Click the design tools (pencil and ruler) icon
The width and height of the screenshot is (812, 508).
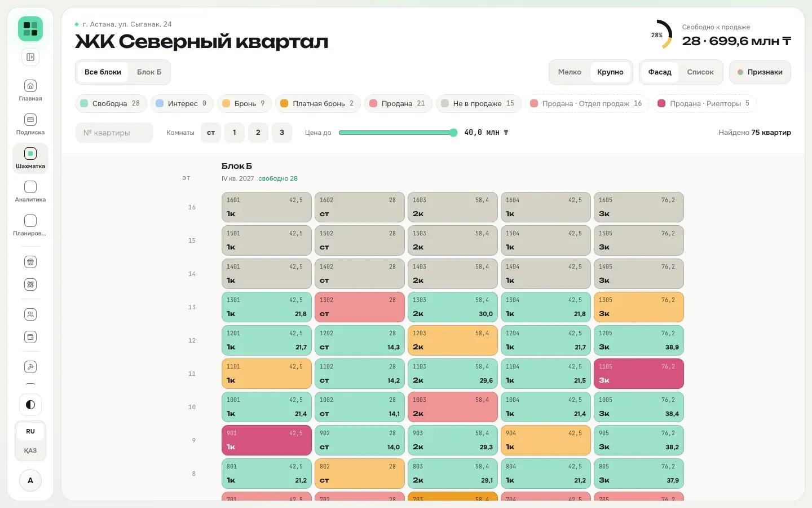coord(30,284)
